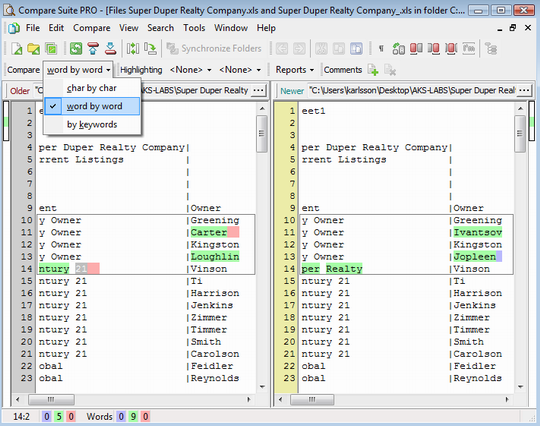Image resolution: width=540 pixels, height=426 pixels.
Task: Click right pane vertical scrollbar thumb
Action: (x=520, y=133)
